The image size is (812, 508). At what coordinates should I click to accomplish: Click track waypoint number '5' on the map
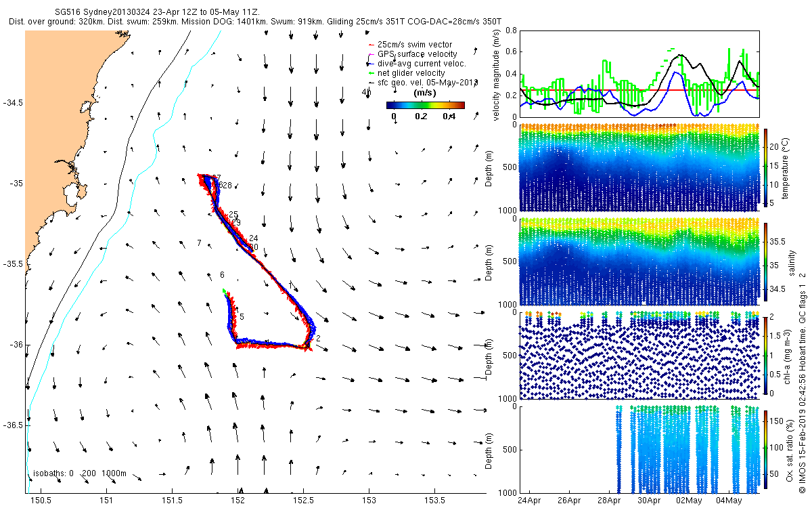point(242,316)
